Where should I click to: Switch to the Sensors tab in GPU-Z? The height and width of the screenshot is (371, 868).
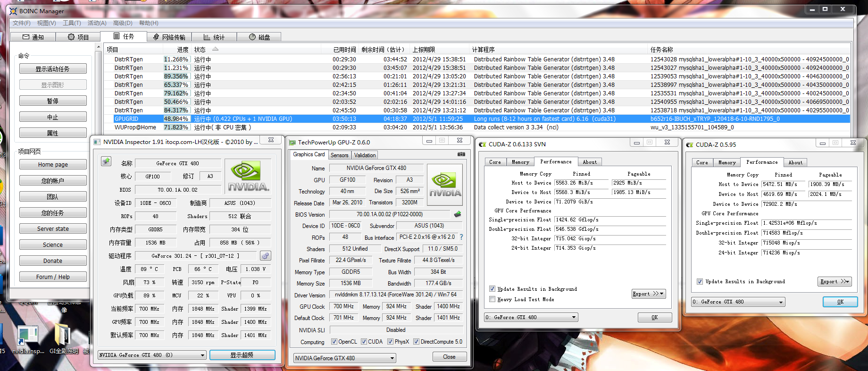340,155
